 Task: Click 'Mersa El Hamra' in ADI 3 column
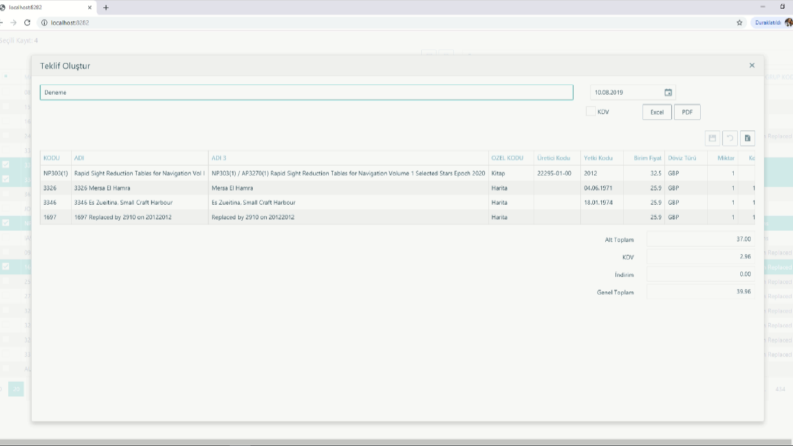click(348, 188)
